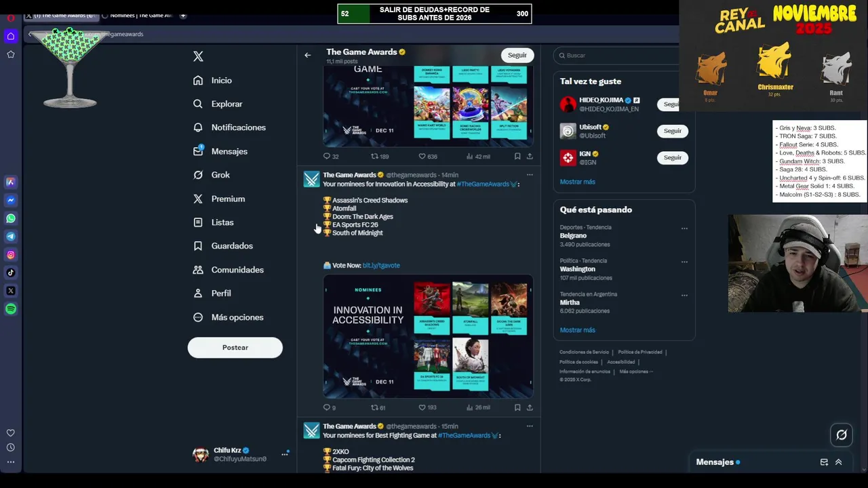
Task: Bookmark the Innovation in Accessibility post
Action: [x=517, y=407]
